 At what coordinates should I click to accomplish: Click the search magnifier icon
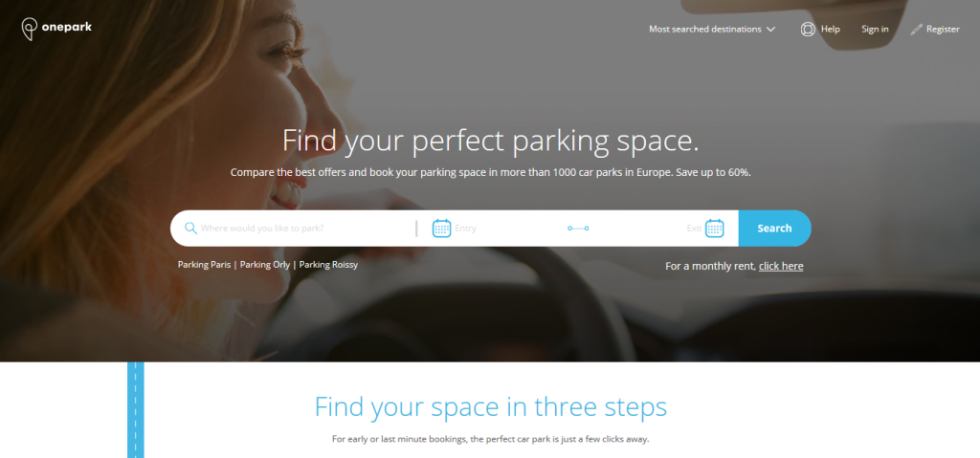pyautogui.click(x=190, y=229)
